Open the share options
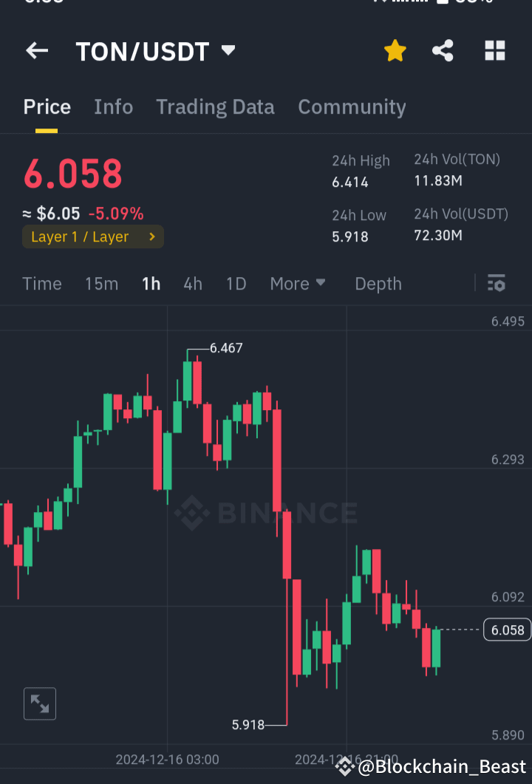Viewport: 532px width, 784px height. pyautogui.click(x=443, y=50)
